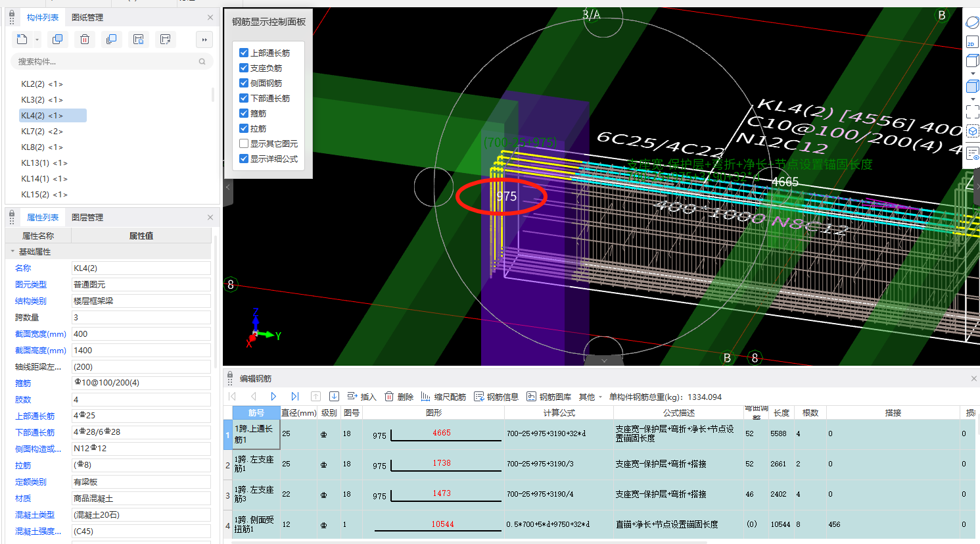Expand more tools with double-arrow button
The height and width of the screenshot is (544, 980).
204,39
